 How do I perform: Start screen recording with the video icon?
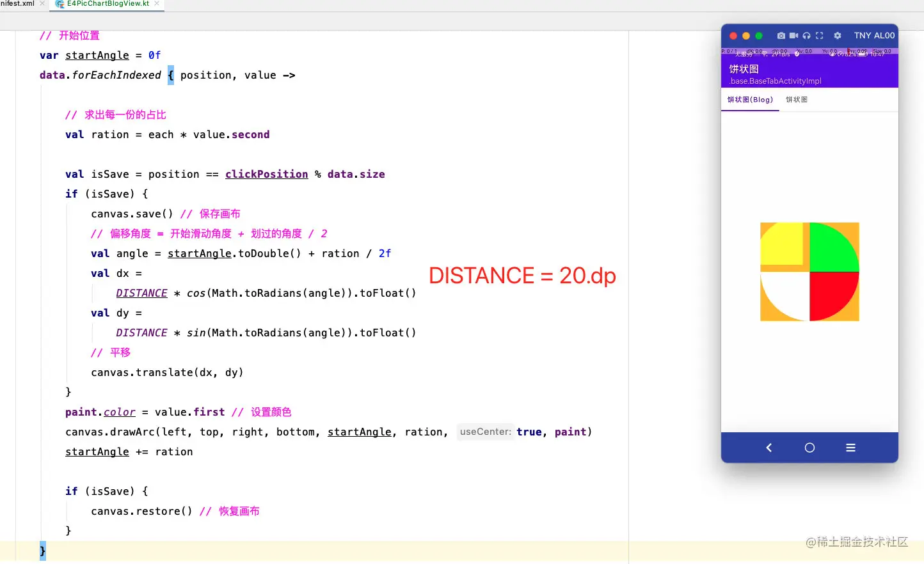pyautogui.click(x=793, y=36)
